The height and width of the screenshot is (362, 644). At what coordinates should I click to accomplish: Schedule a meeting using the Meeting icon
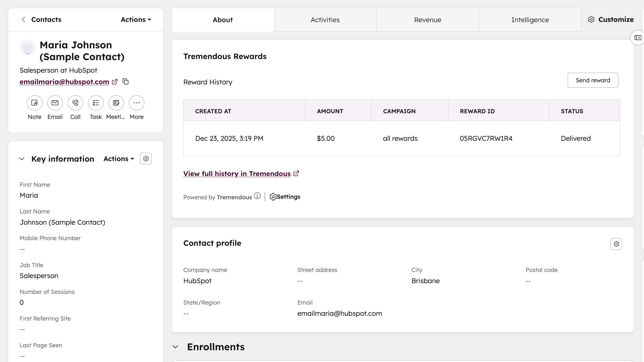click(116, 103)
